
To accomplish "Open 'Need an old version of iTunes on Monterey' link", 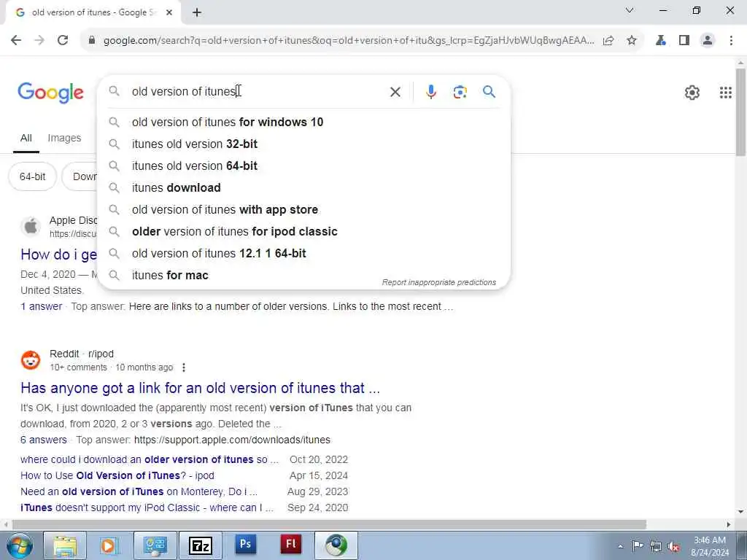I will pos(139,491).
